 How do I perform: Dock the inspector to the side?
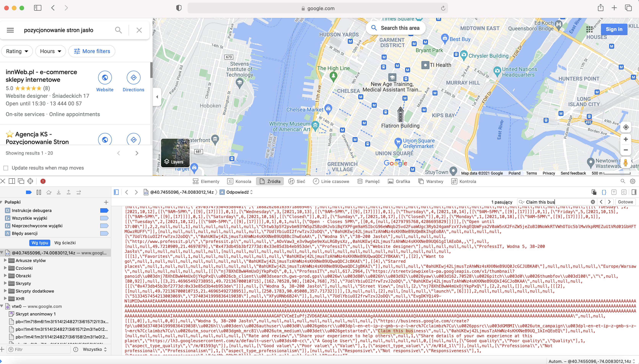[12, 181]
